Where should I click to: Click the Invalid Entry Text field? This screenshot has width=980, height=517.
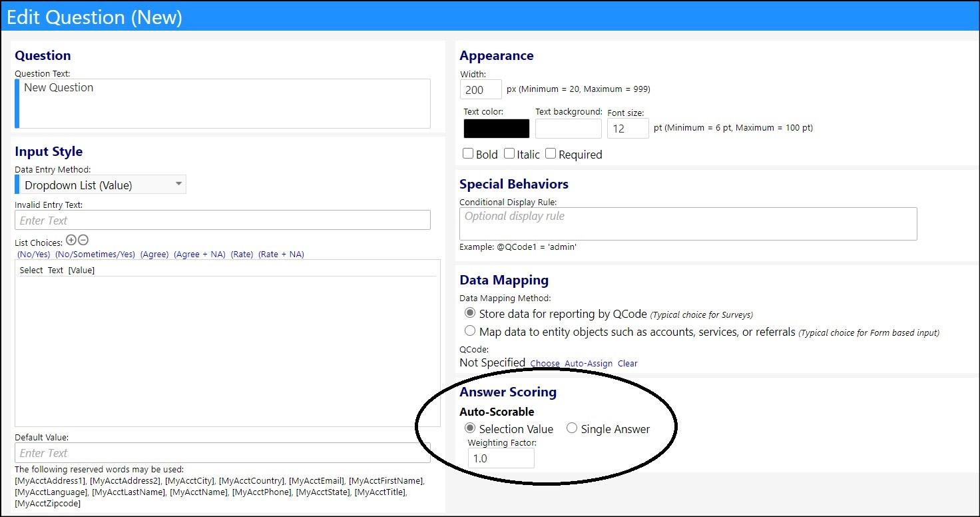click(x=222, y=220)
